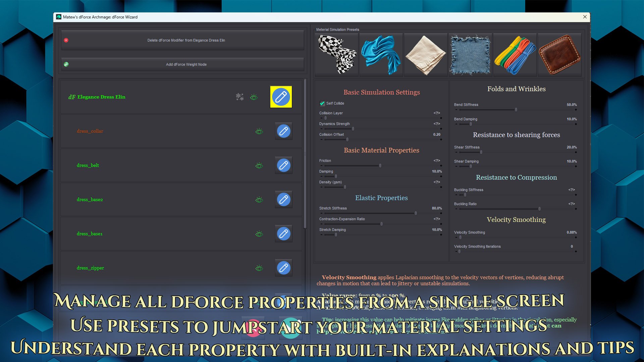Increase Shear Damping with its plus button
This screenshot has height=362, width=644.
[576, 166]
